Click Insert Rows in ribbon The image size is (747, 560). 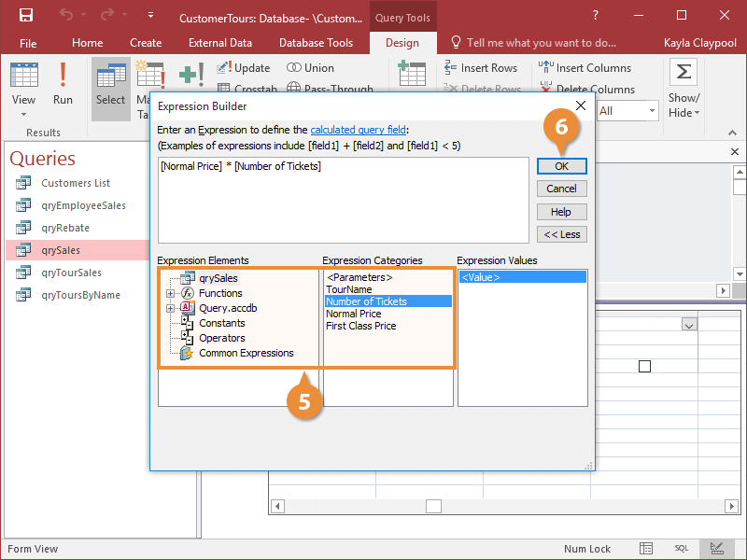[480, 67]
